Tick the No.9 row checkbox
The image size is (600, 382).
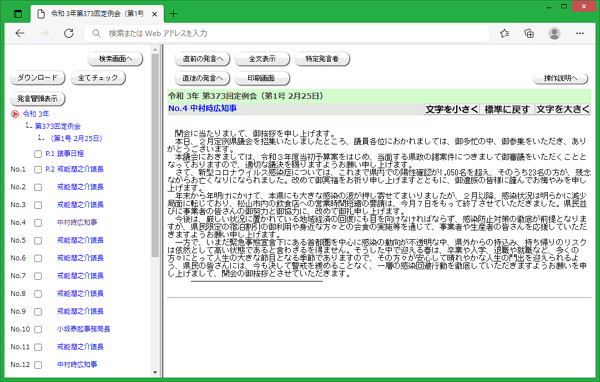click(x=38, y=312)
